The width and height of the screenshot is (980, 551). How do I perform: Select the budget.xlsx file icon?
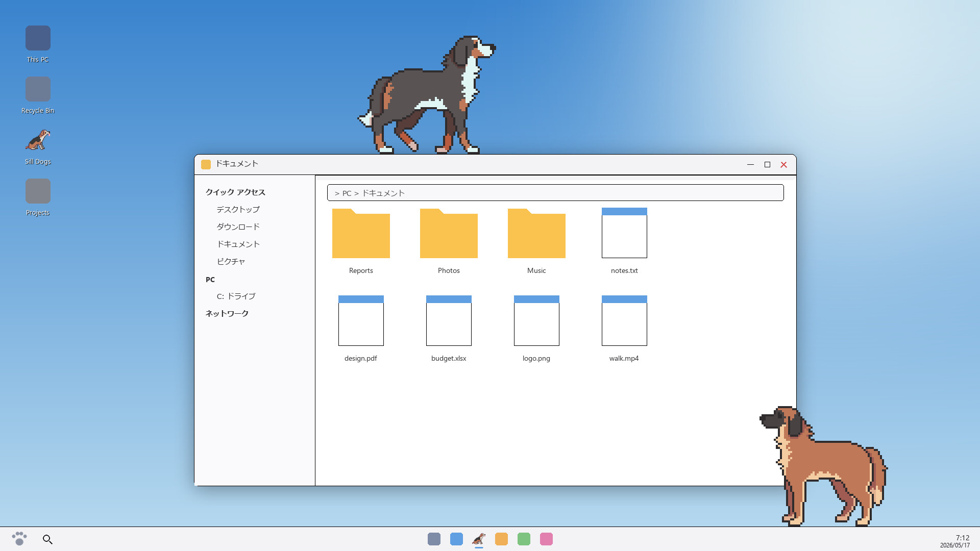click(x=449, y=320)
